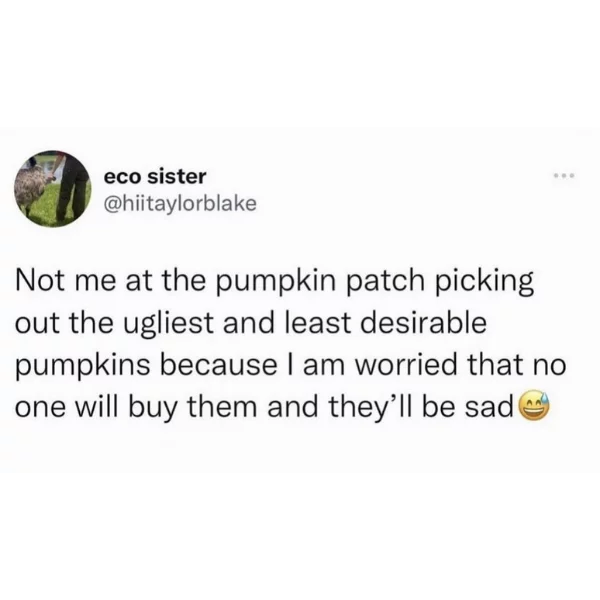Select the line starting 'Not me at the'
Viewport: 600px width, 600px height.
tap(274, 282)
